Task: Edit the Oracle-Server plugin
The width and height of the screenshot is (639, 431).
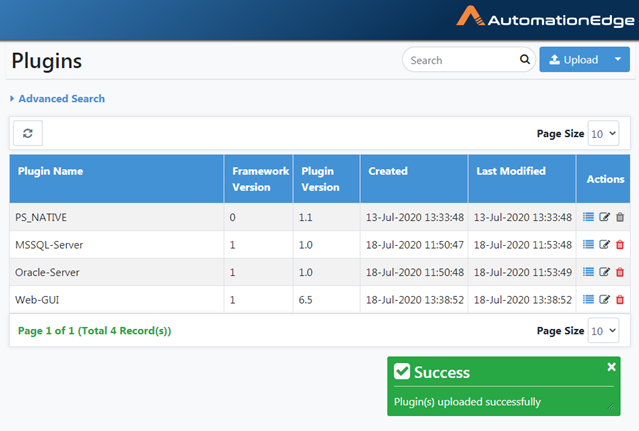Action: click(604, 272)
